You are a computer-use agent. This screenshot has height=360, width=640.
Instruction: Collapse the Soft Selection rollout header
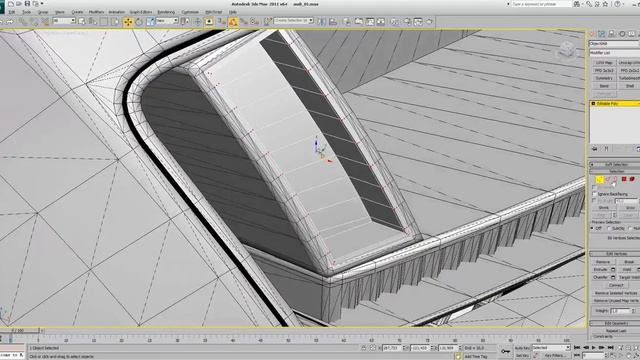coord(614,164)
